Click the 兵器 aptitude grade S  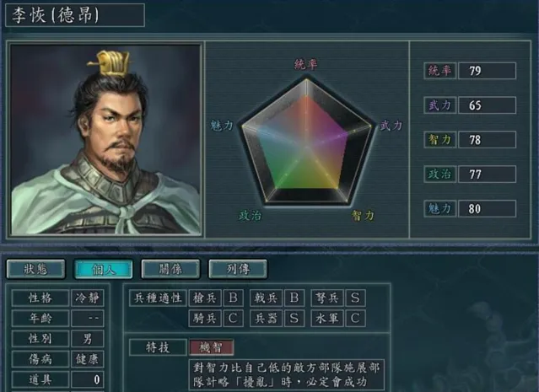click(x=294, y=319)
